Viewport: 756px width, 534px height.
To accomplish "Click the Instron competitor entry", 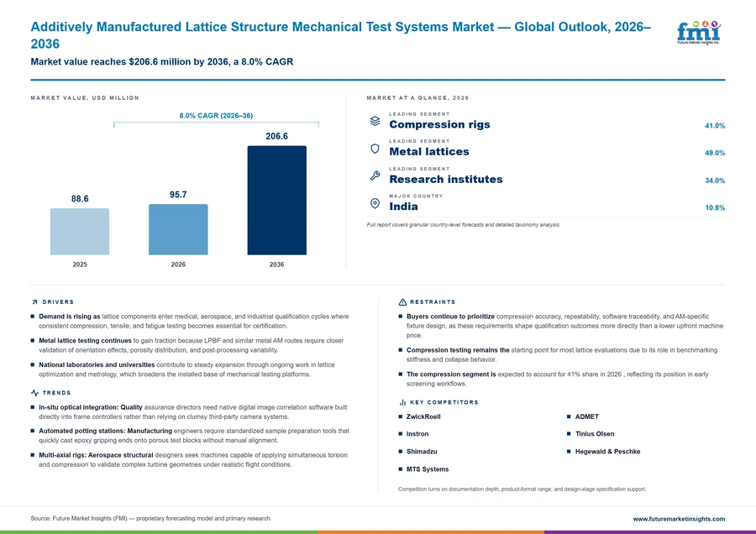I will coord(417,434).
